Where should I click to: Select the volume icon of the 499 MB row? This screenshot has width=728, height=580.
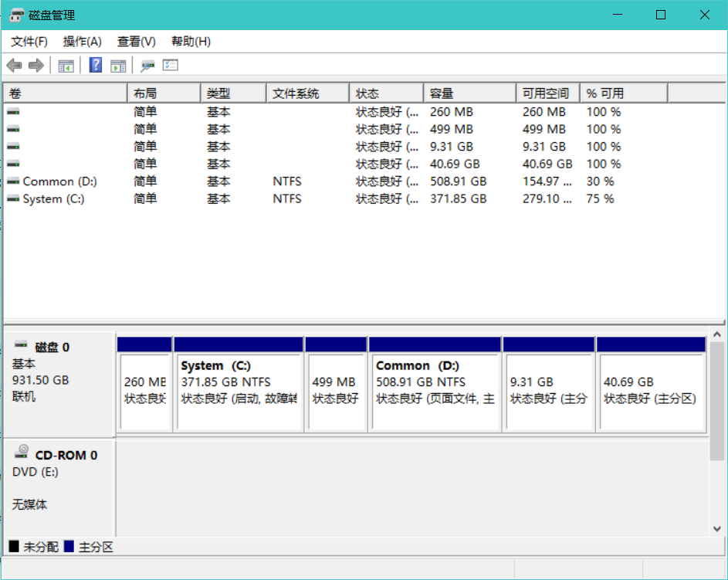[13, 129]
